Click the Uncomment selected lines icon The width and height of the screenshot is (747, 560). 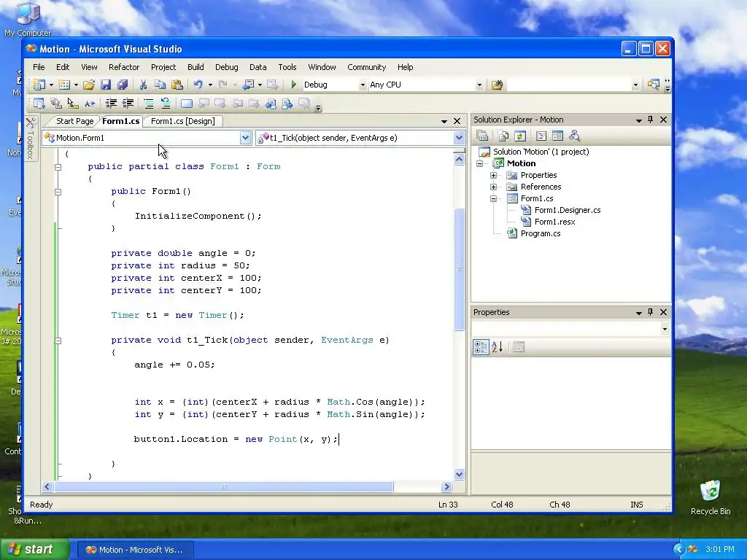pyautogui.click(x=166, y=104)
